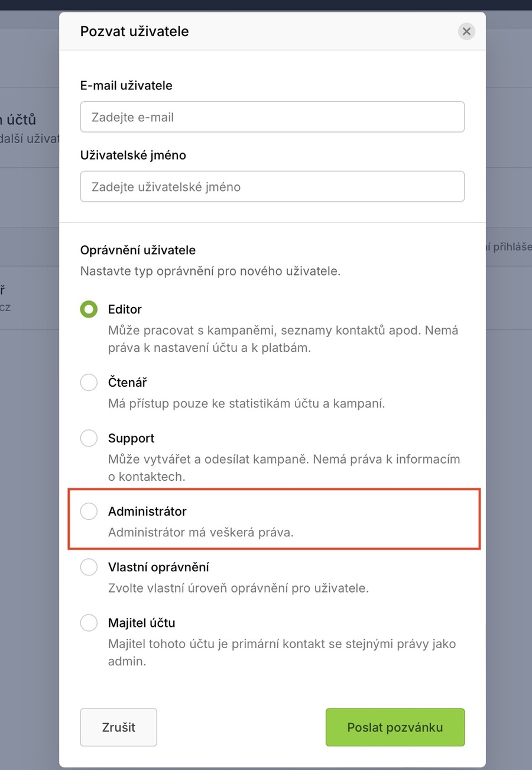Select the Majitel účtu radio button
Viewport: 532px width, 770px height.
click(89, 623)
